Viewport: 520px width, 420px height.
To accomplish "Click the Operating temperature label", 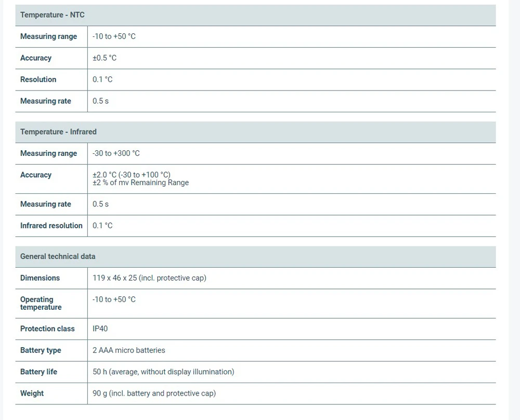I will pyautogui.click(x=41, y=303).
